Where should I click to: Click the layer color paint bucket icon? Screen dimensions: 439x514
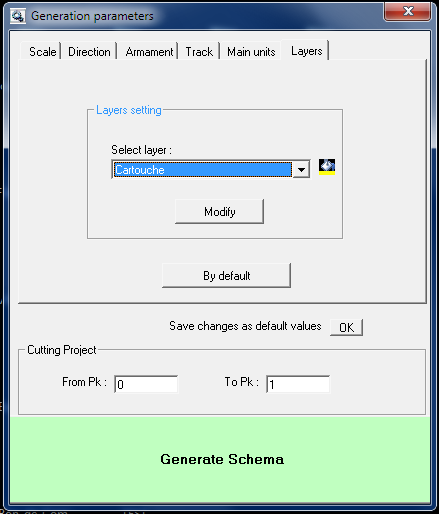click(327, 167)
